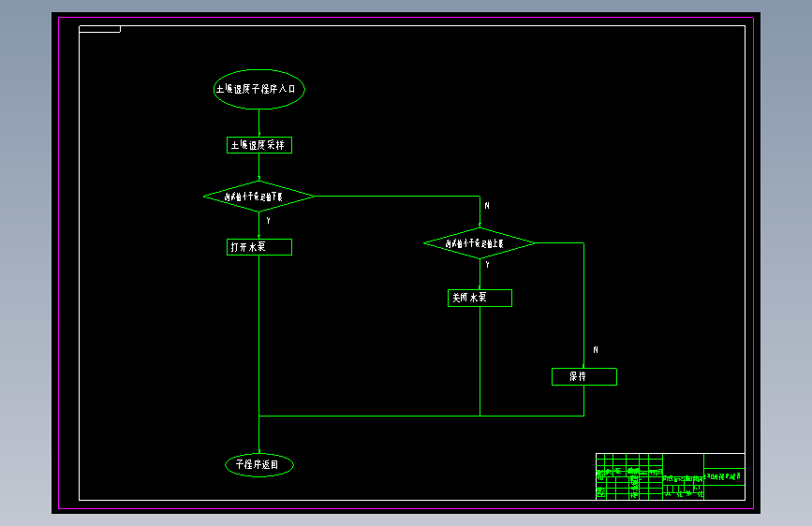
Task: Click the Y label under the 下限 diamond
Action: [268, 221]
